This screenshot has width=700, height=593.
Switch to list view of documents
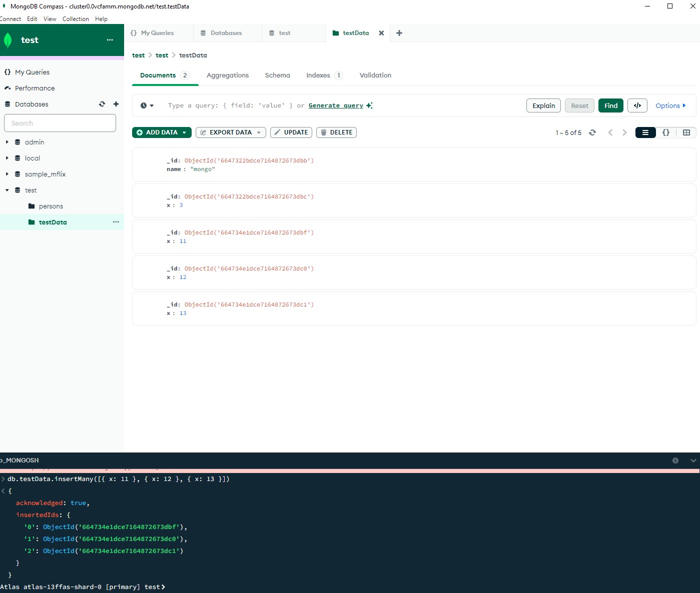(645, 132)
